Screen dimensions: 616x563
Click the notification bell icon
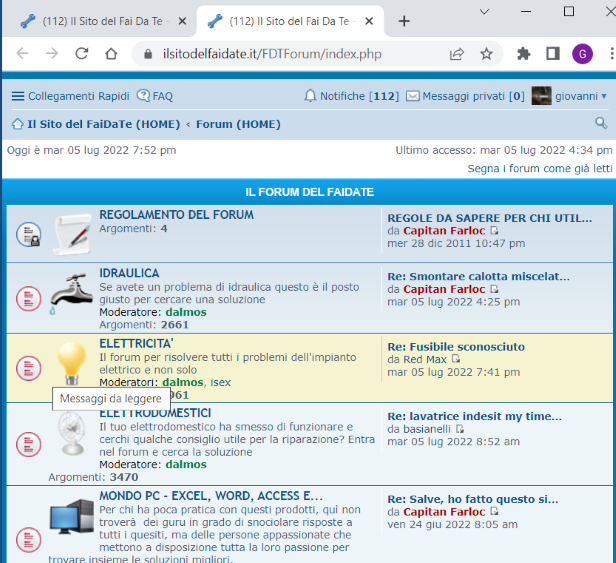(310, 96)
